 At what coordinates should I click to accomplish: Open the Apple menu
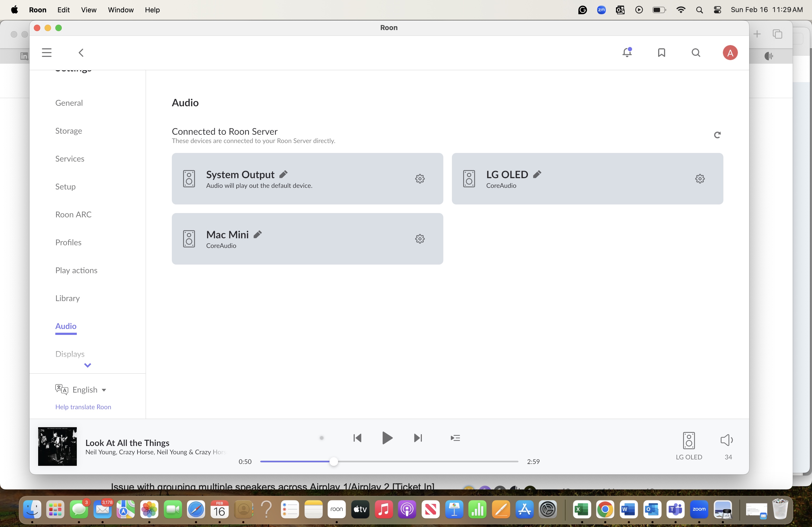click(x=14, y=10)
